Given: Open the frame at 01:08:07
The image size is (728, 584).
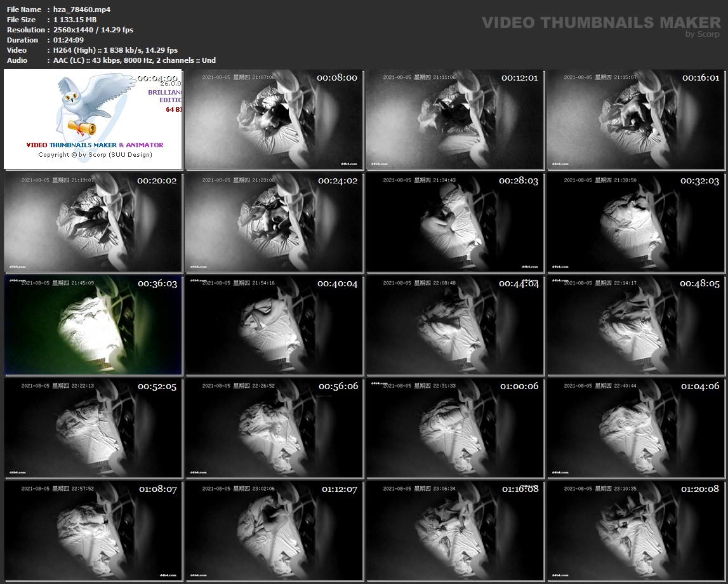Looking at the screenshot, I should coord(93,531).
